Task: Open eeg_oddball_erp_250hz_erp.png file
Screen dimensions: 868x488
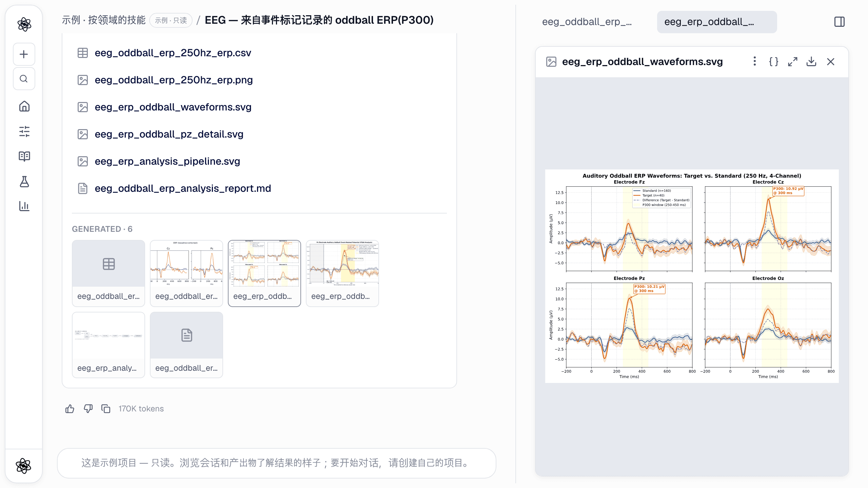Action: coord(174,80)
